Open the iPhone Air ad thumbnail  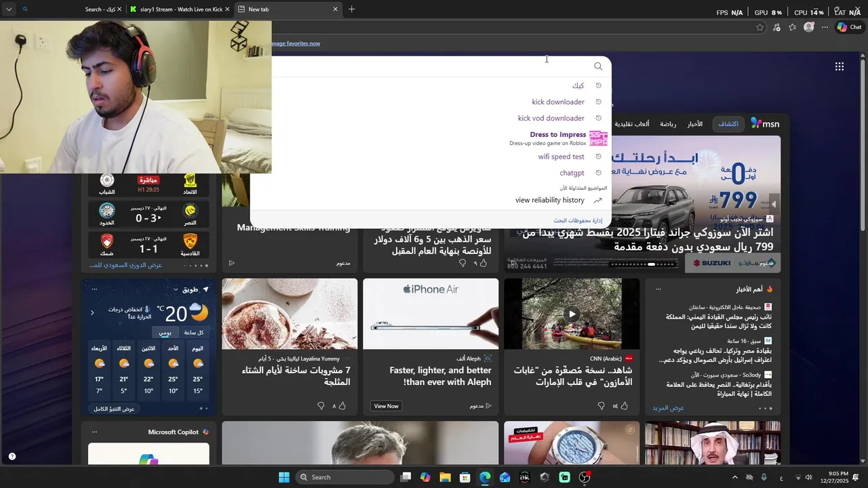[431, 314]
